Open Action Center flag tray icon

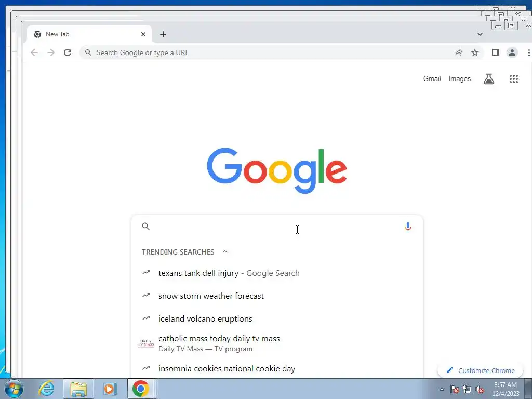(x=455, y=389)
